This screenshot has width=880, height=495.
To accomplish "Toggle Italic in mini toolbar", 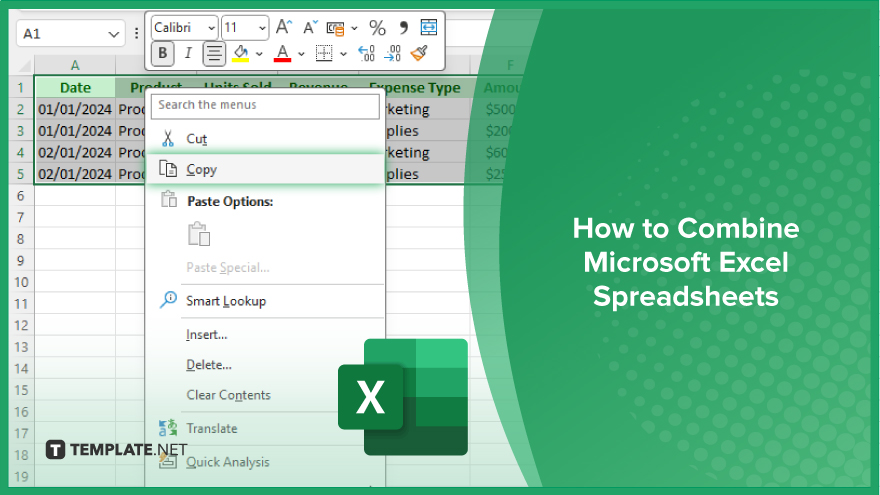I will (188, 53).
